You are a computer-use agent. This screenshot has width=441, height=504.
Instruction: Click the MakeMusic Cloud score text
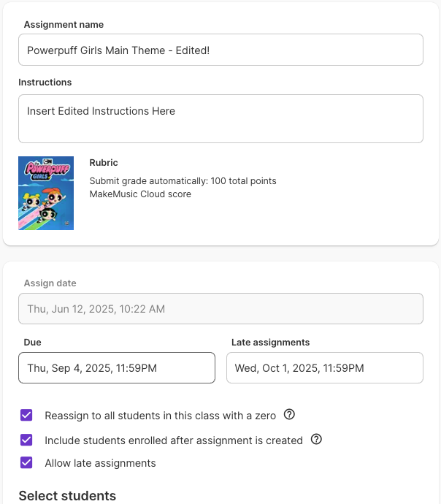pyautogui.click(x=140, y=194)
